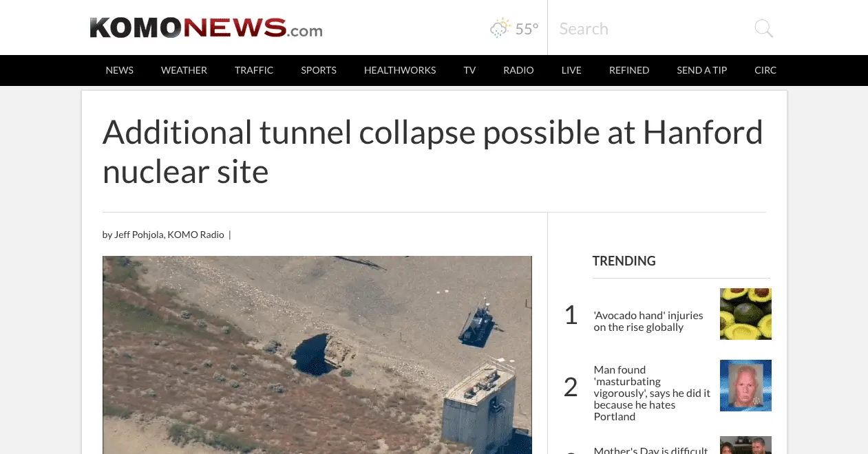Image resolution: width=868 pixels, height=454 pixels.
Task: Open the NEWS menu item
Action: 120,70
